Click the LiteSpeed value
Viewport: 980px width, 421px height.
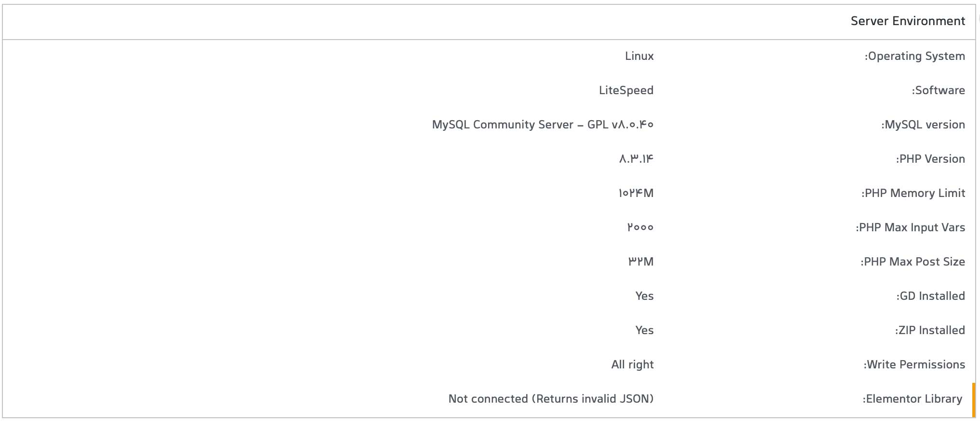pos(626,91)
